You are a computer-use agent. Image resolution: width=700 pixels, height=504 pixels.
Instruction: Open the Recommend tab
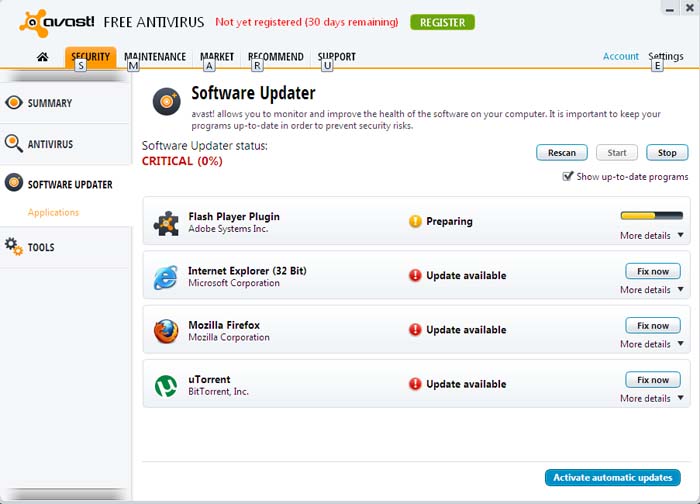276,57
